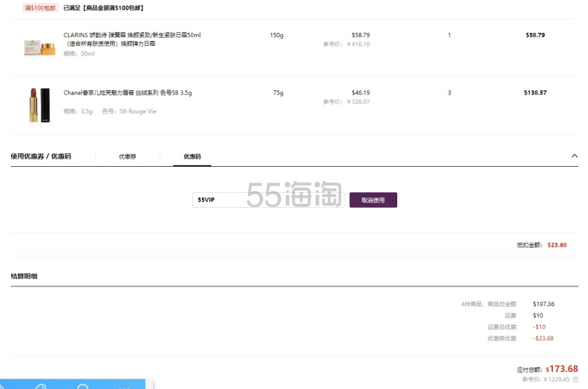Image resolution: width=588 pixels, height=389 pixels.
Task: Click the Clarins weight 150g
Action: pos(277,36)
